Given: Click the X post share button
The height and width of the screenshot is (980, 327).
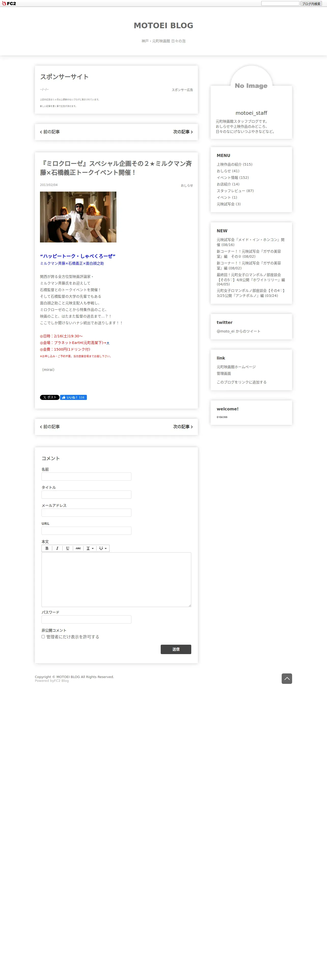Looking at the screenshot, I should pyautogui.click(x=49, y=397).
